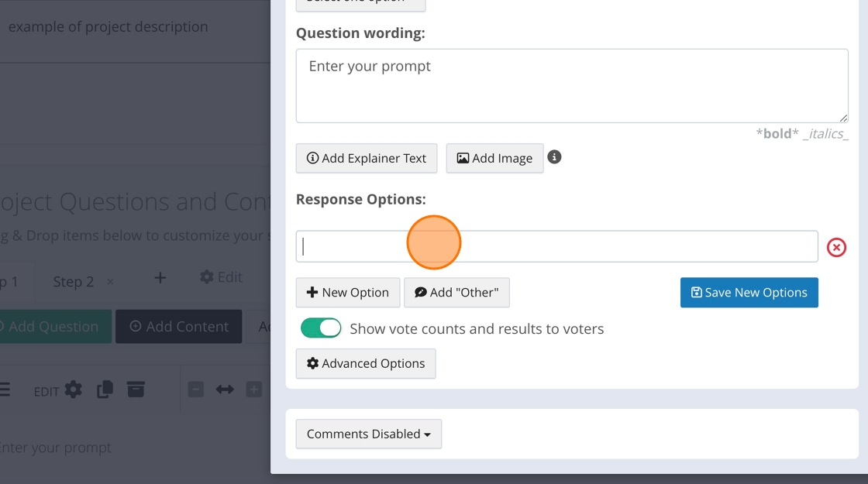Switch to the Step 2 tab
Screen dimensions: 868x484
pos(73,282)
